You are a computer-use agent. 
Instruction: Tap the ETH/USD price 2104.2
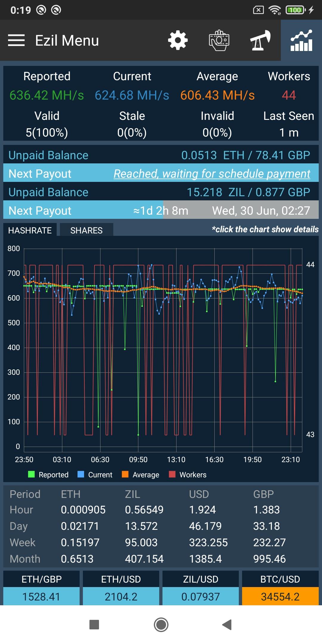(121, 597)
